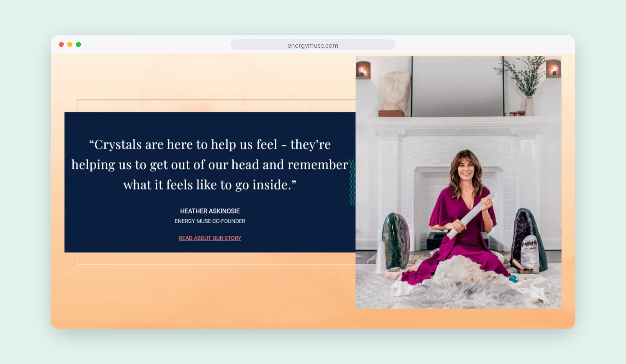626x364 pixels.
Task: Open the READ ABOUT OUR STORY link
Action: click(210, 238)
